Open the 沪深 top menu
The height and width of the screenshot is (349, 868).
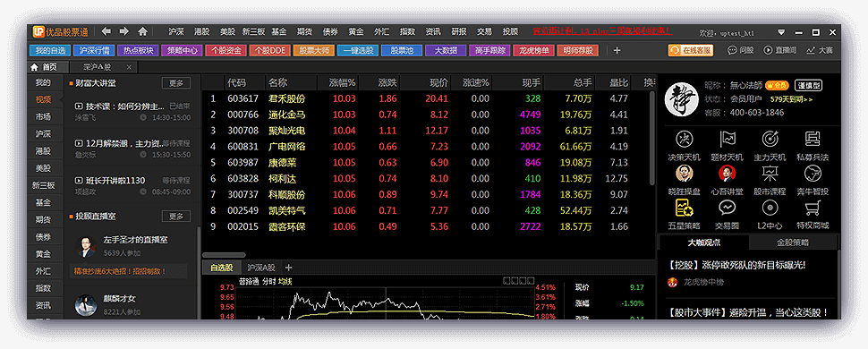pos(176,31)
